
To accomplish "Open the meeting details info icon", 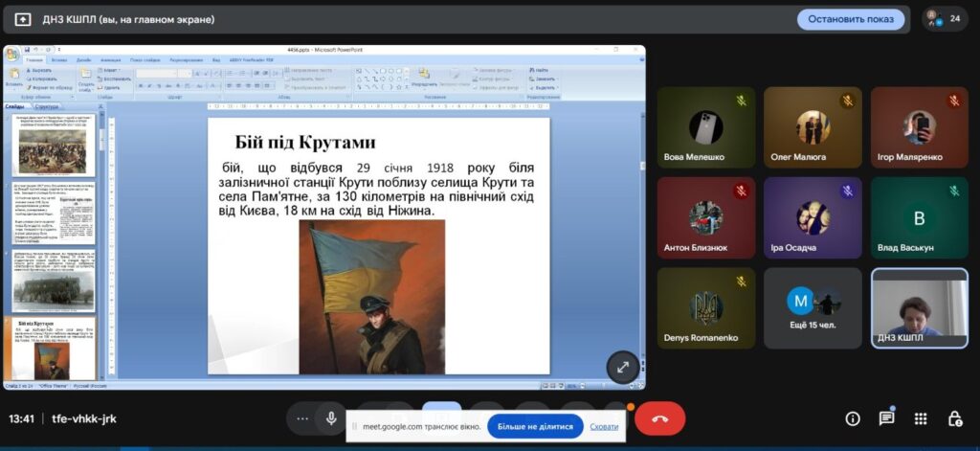I will pos(853,418).
